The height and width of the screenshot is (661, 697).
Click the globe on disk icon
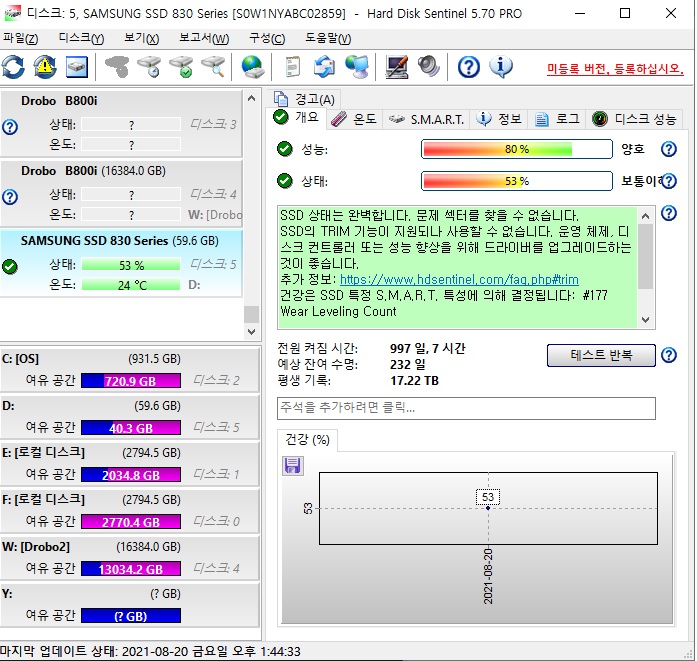pyautogui.click(x=253, y=67)
